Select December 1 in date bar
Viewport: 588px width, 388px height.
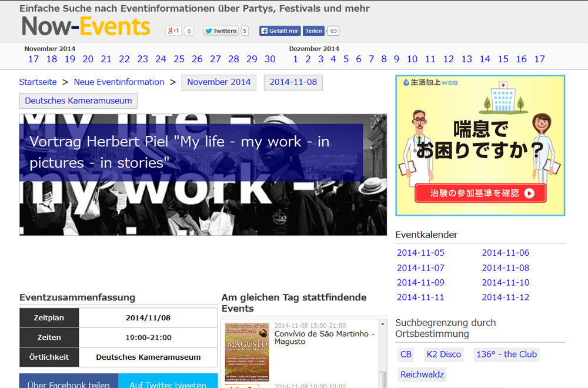(296, 59)
